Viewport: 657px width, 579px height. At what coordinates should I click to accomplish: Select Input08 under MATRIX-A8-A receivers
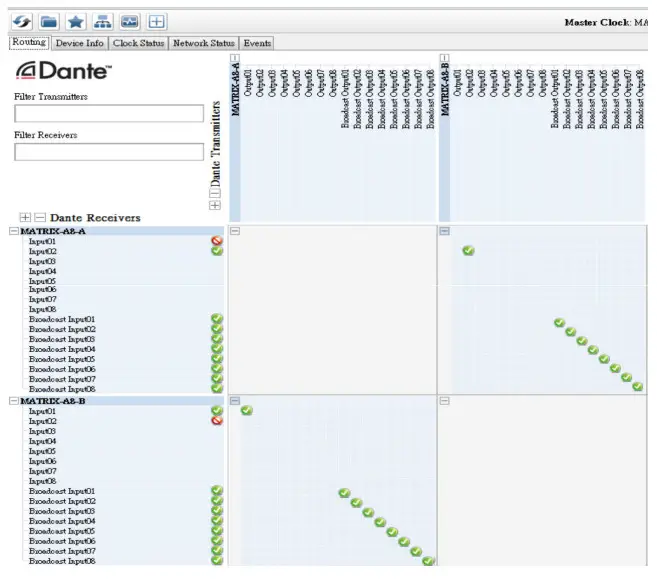point(42,309)
